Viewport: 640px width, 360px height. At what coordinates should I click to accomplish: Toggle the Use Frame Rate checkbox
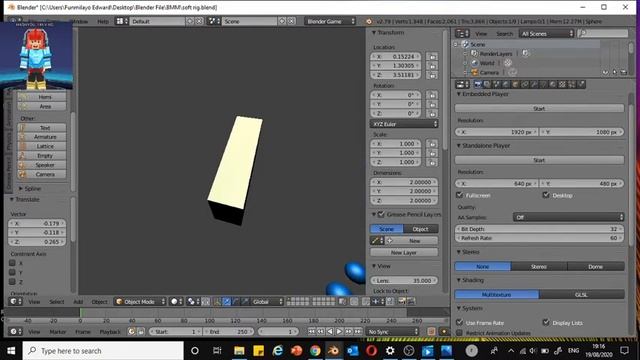(460, 322)
